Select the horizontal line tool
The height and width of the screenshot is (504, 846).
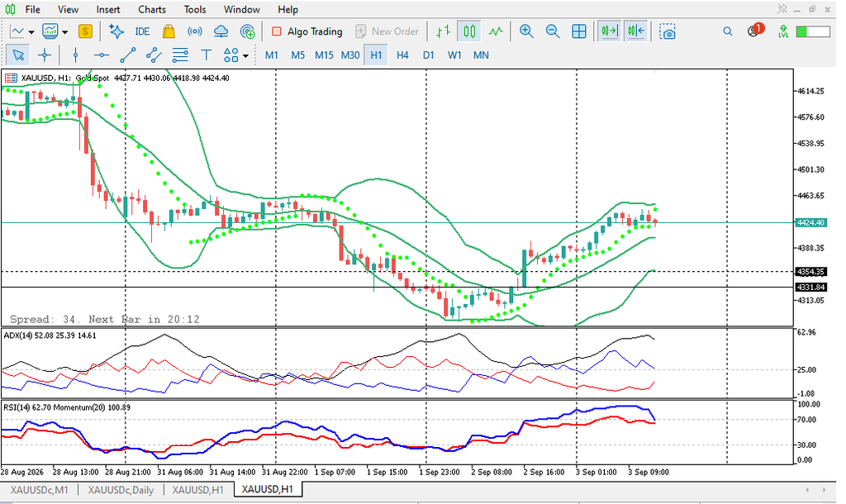[x=102, y=55]
